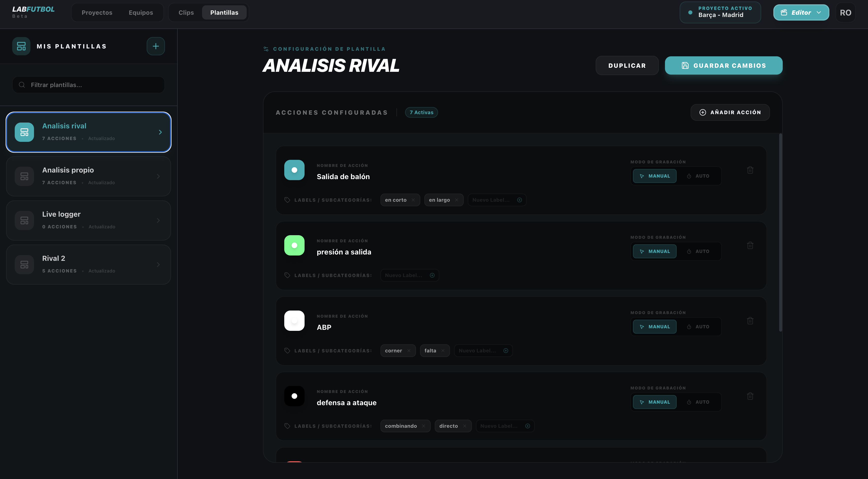The height and width of the screenshot is (479, 868).
Task: Click the tag icon in ABP labels row
Action: tap(287, 351)
